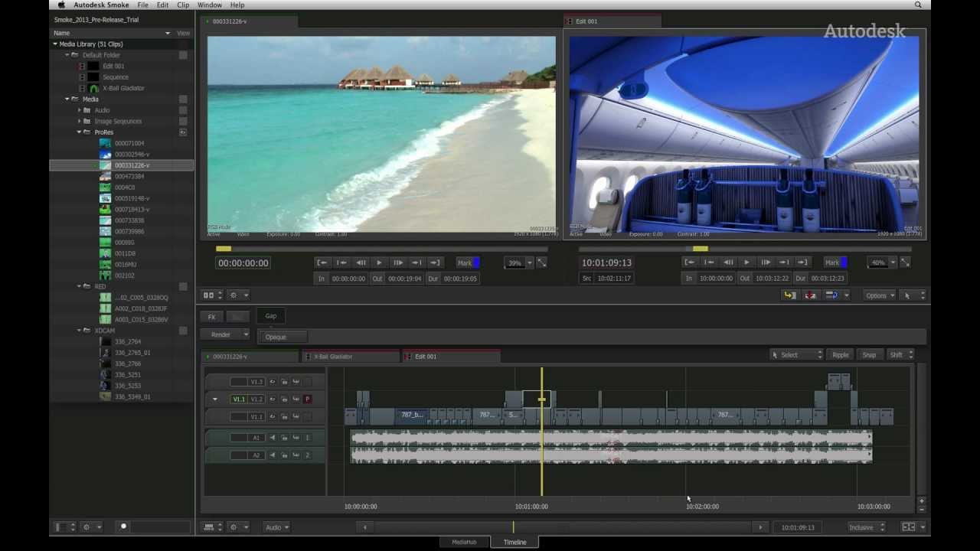Go to out point in source viewer
Viewport: 980px width, 551px height.
tap(435, 262)
